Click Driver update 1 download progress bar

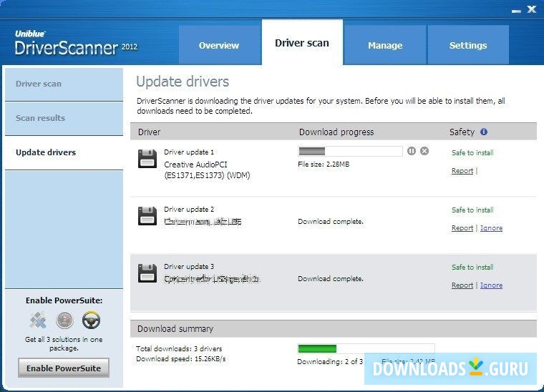coord(350,151)
